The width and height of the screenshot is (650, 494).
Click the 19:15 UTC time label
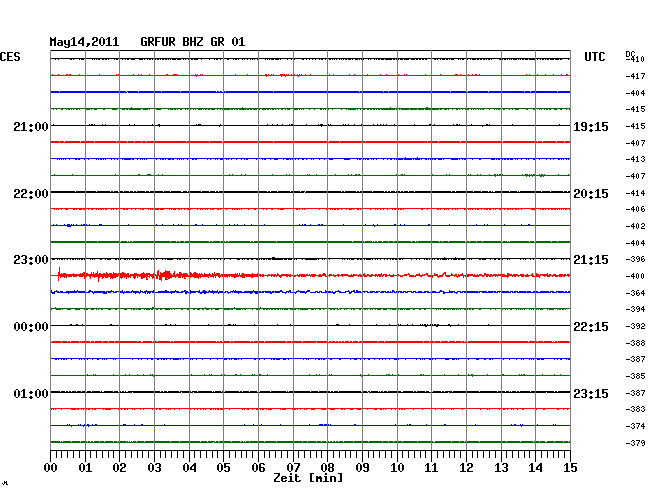(x=591, y=126)
